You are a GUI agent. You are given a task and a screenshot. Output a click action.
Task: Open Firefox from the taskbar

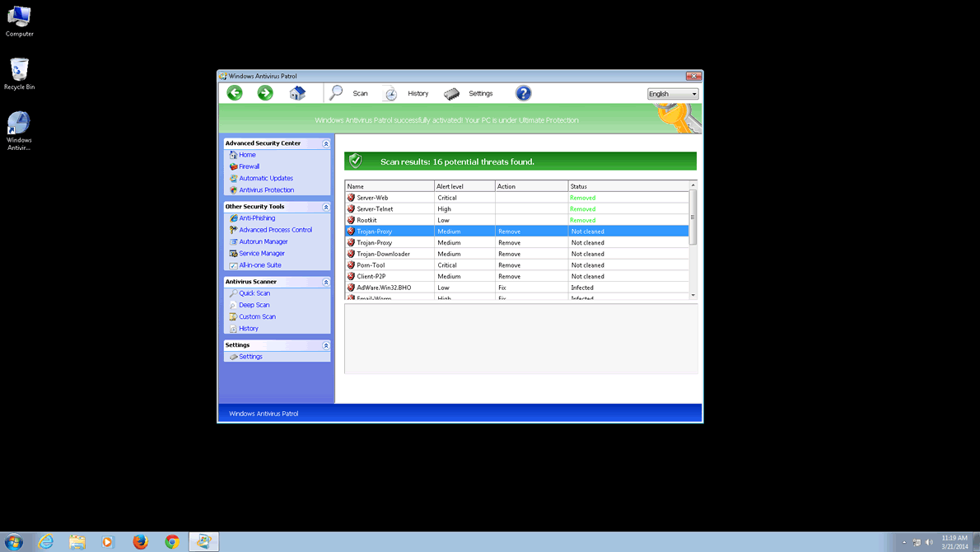point(140,541)
